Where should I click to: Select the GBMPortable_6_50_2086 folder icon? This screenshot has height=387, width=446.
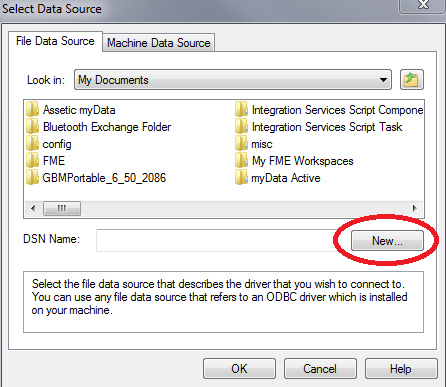coord(33,178)
